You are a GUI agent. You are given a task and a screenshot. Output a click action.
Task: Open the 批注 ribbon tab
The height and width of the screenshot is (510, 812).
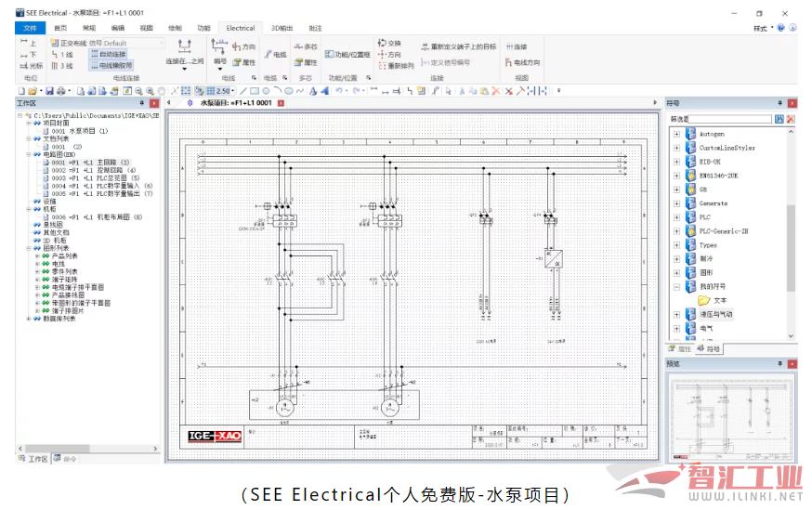click(x=315, y=28)
